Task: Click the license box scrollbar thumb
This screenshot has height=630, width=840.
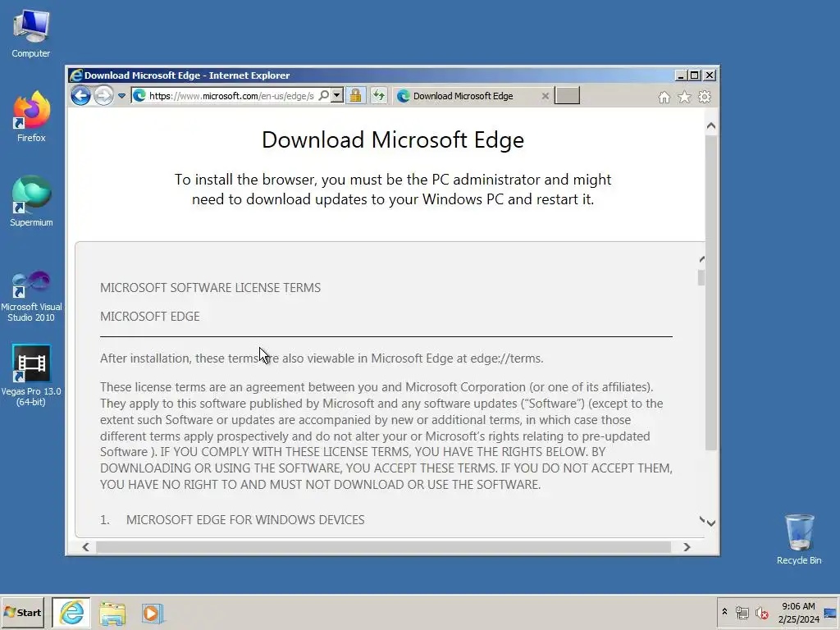Action: [701, 277]
